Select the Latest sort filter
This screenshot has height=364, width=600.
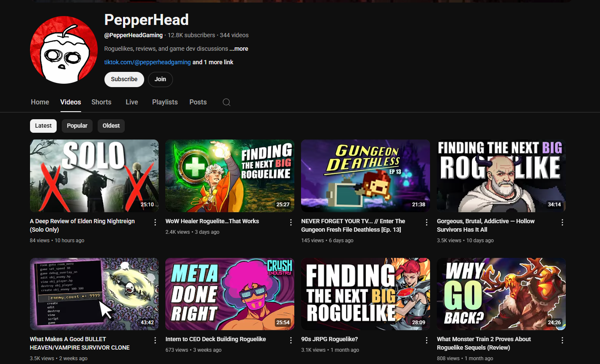tap(43, 126)
